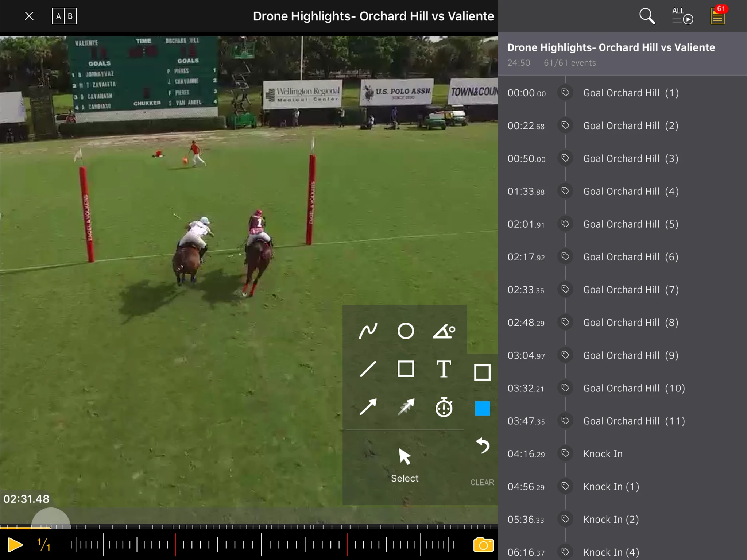Open the 1/1 playback speed selector
The width and height of the screenshot is (747, 560).
(x=44, y=545)
